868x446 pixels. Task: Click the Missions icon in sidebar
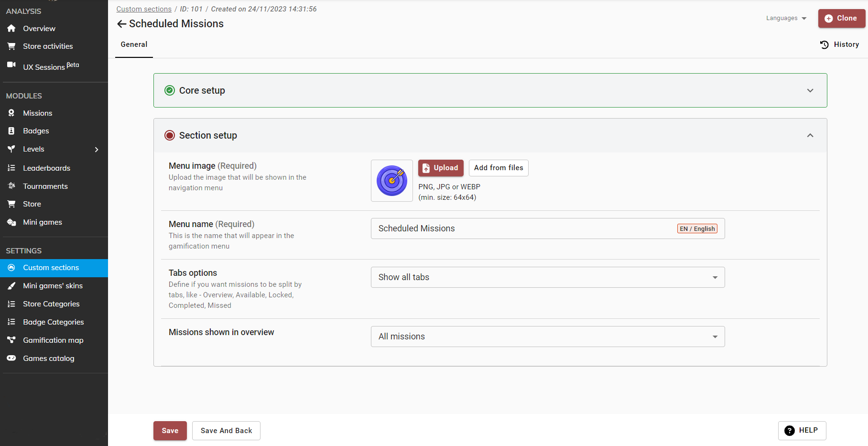coord(11,113)
